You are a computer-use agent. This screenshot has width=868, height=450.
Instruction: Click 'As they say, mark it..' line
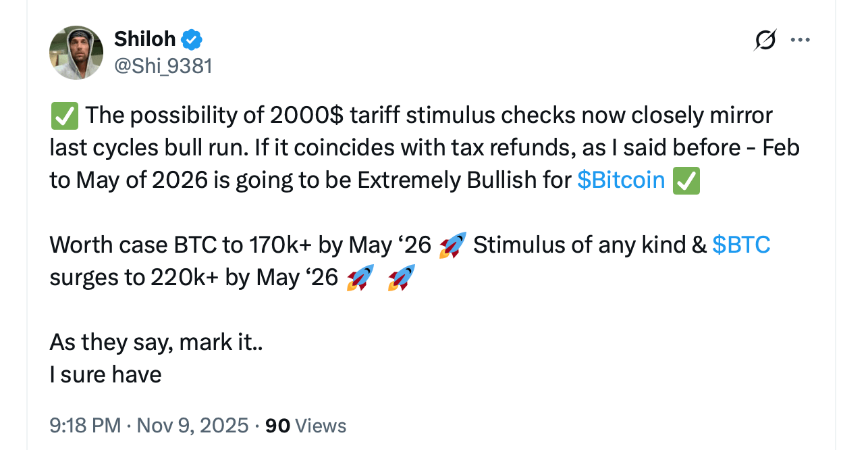pos(155,342)
